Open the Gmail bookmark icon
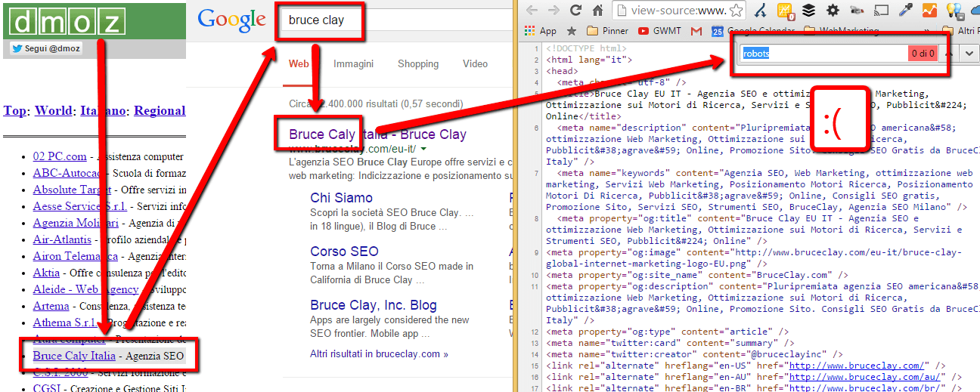The height and width of the screenshot is (392, 980). point(696,31)
